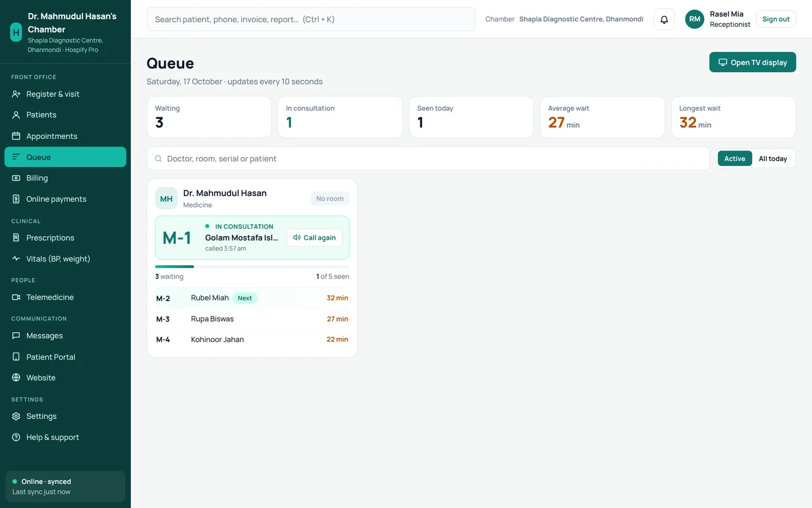The image size is (812, 508).
Task: Click the Waiting count card
Action: tap(209, 117)
